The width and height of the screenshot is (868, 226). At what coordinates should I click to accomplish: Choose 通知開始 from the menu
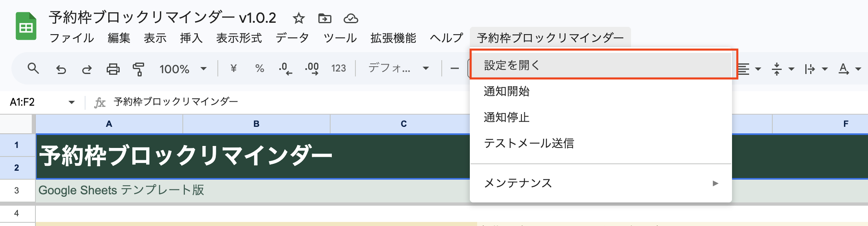click(x=601, y=91)
